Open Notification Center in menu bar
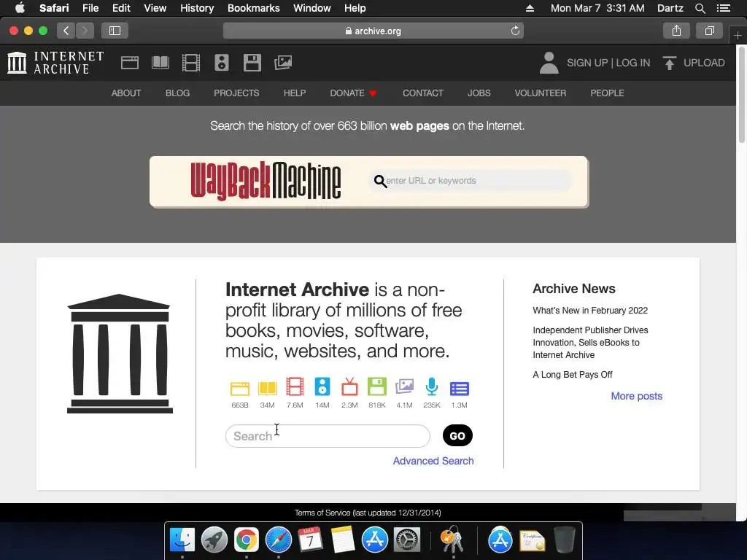The width and height of the screenshot is (747, 560). [723, 8]
